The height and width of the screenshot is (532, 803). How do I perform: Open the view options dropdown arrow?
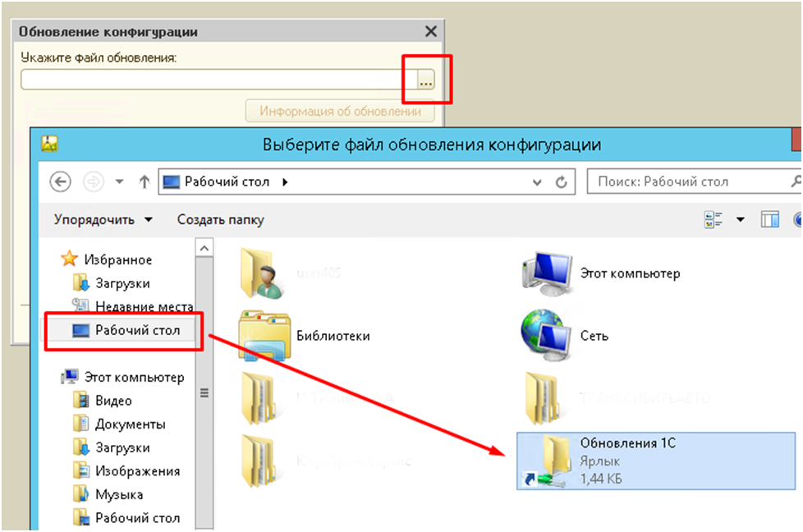pyautogui.click(x=740, y=220)
